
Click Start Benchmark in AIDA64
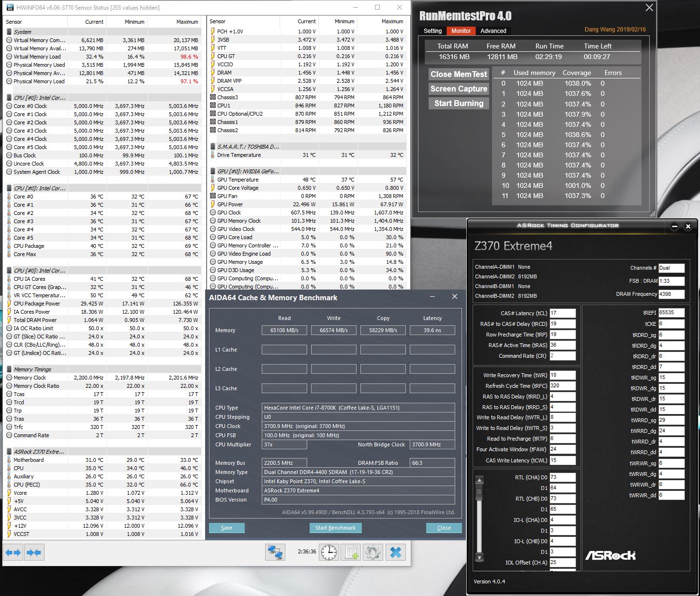coord(335,528)
